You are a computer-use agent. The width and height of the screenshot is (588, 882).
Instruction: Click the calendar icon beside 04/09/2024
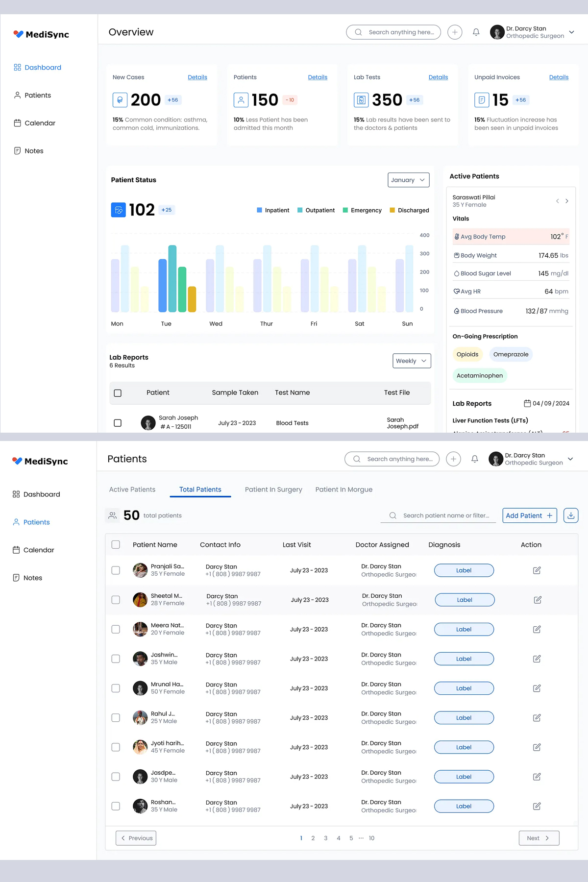pyautogui.click(x=527, y=403)
